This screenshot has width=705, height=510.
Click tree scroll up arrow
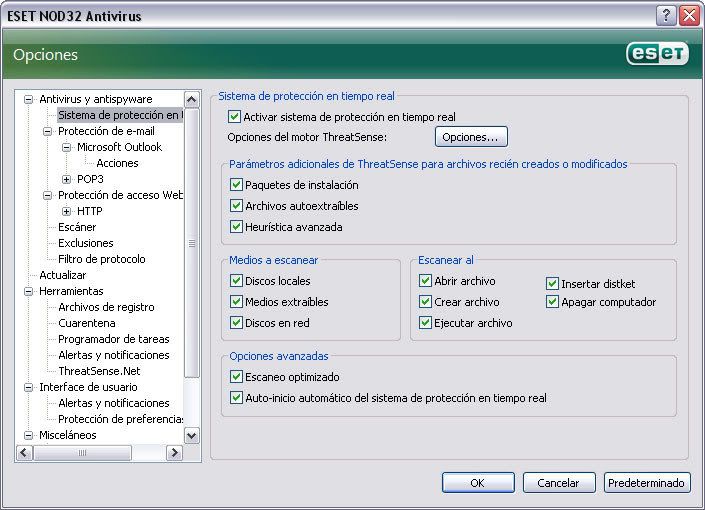[x=192, y=99]
